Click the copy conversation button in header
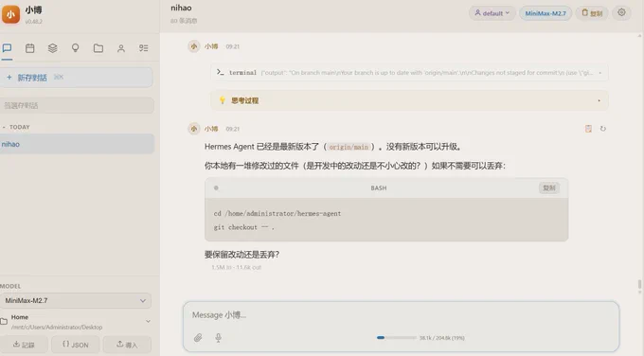 (592, 13)
